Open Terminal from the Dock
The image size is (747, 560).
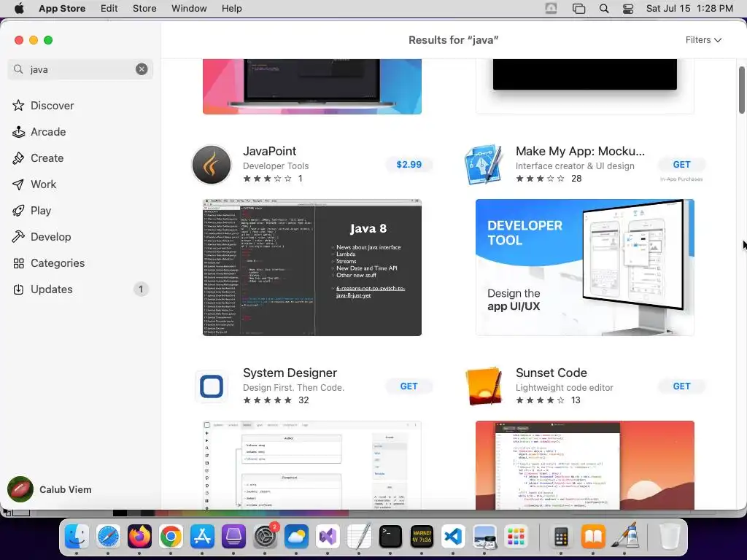(x=390, y=537)
